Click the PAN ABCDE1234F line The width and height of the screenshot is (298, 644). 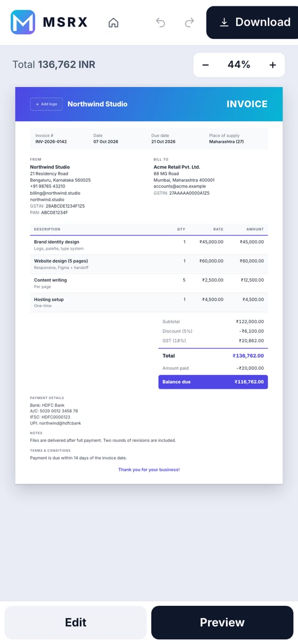coord(49,213)
